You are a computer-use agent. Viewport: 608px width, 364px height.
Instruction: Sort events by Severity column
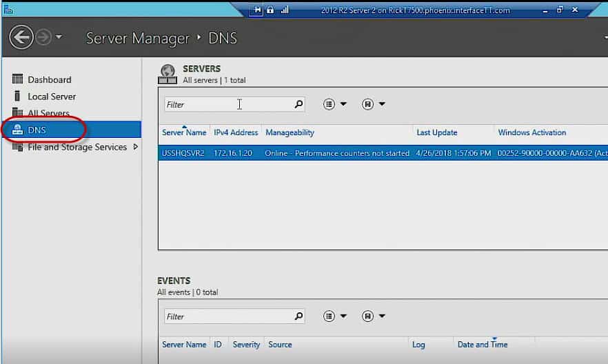pos(246,345)
